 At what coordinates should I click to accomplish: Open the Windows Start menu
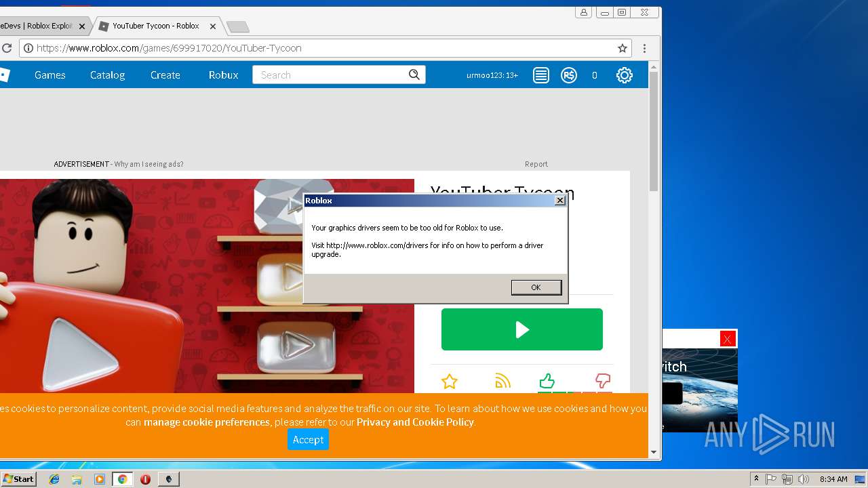(18, 479)
